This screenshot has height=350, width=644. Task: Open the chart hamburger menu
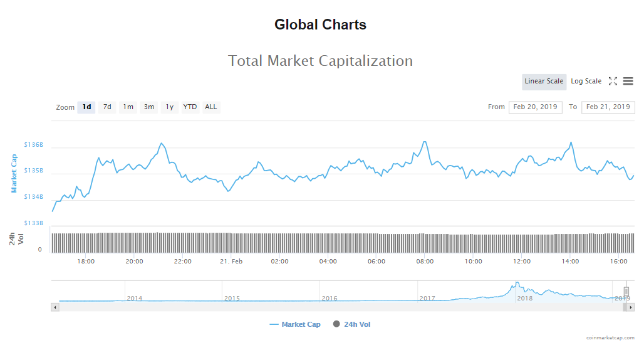click(x=628, y=81)
